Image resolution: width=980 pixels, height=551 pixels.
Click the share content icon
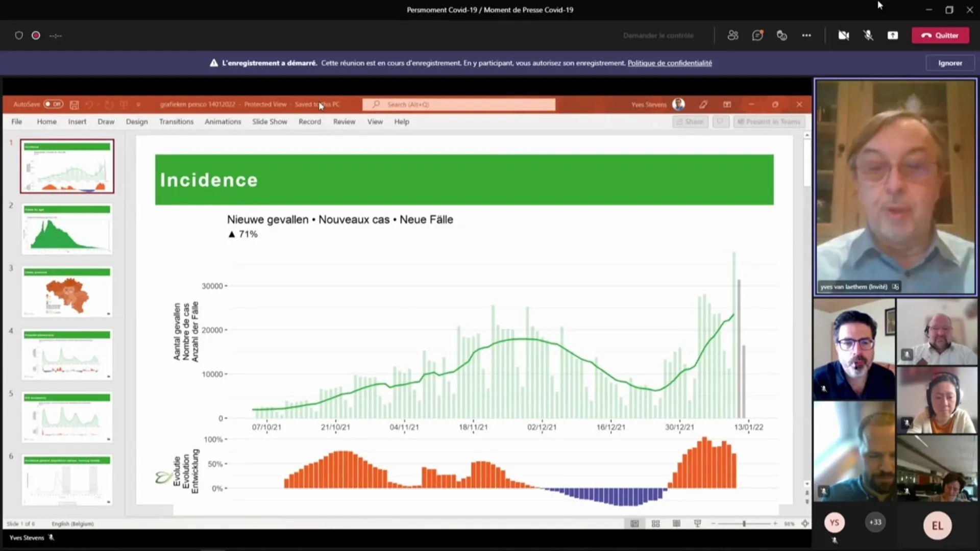[x=893, y=35]
